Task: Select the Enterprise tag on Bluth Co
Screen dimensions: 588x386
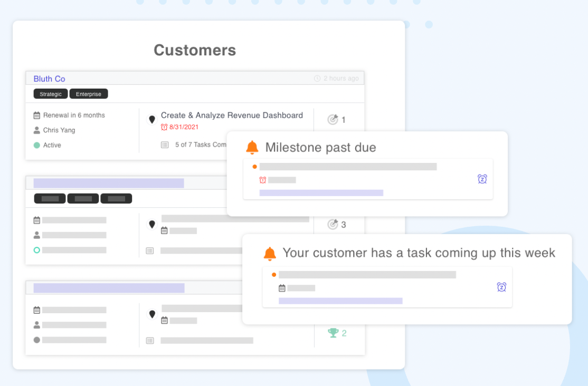Action: pos(89,94)
